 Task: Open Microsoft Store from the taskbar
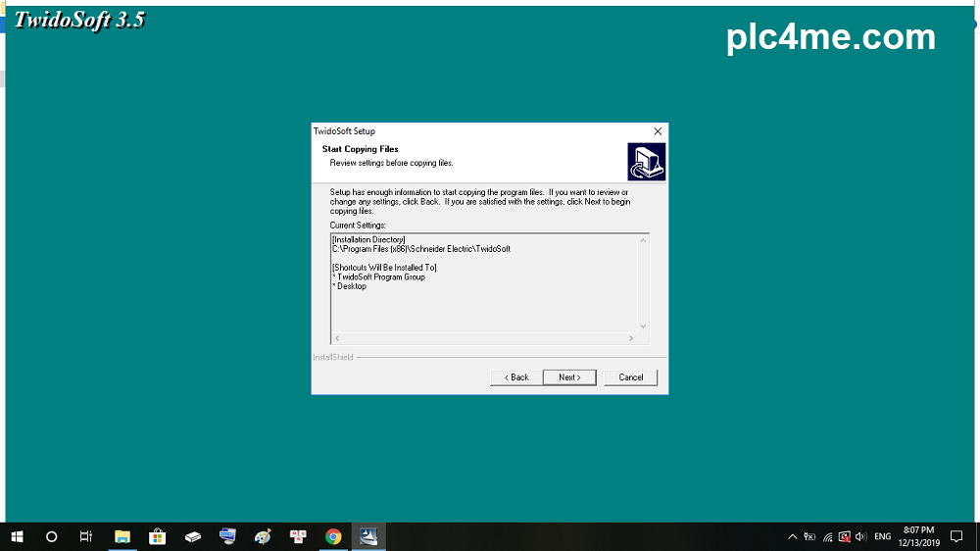tap(157, 536)
